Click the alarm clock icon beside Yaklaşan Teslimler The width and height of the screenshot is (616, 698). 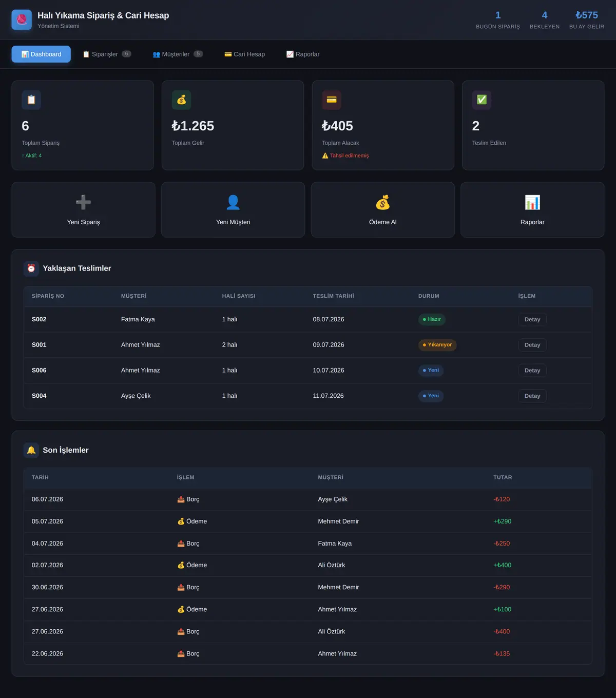31,268
